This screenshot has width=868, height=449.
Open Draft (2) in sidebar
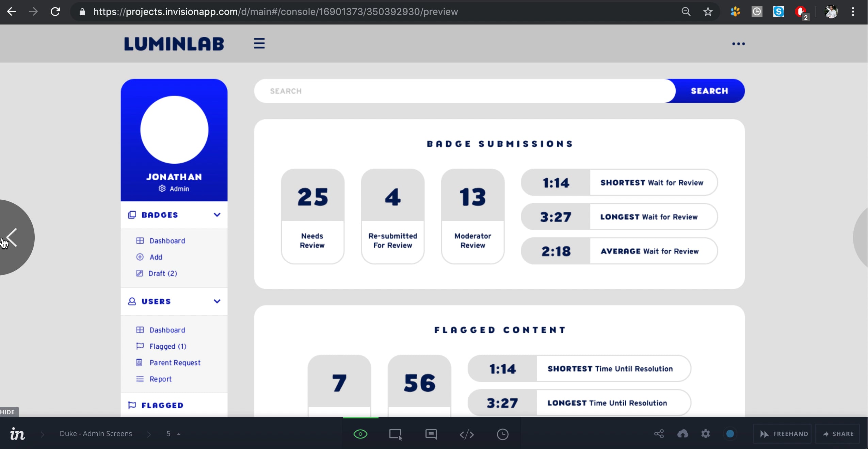pyautogui.click(x=156, y=273)
